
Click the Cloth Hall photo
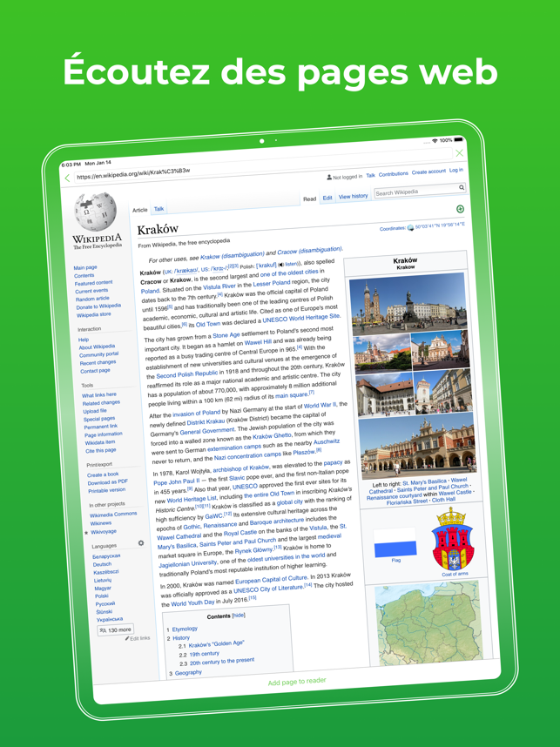point(417,446)
